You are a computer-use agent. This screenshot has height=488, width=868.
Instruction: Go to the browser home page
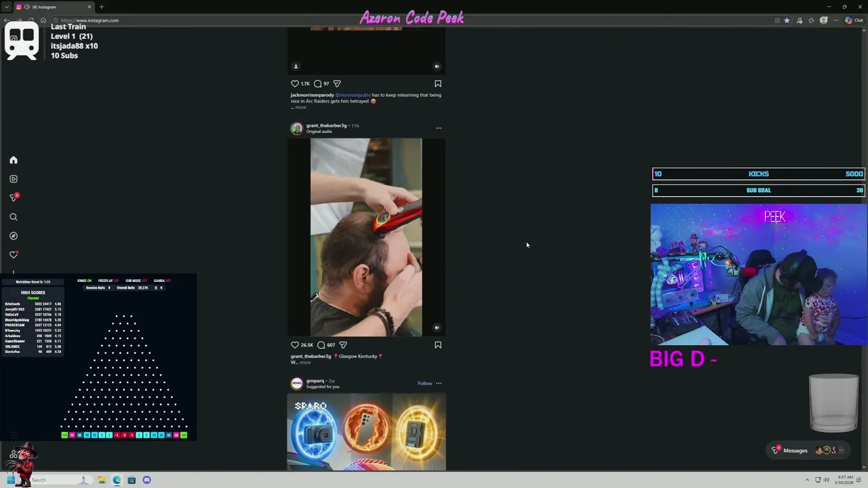click(43, 20)
